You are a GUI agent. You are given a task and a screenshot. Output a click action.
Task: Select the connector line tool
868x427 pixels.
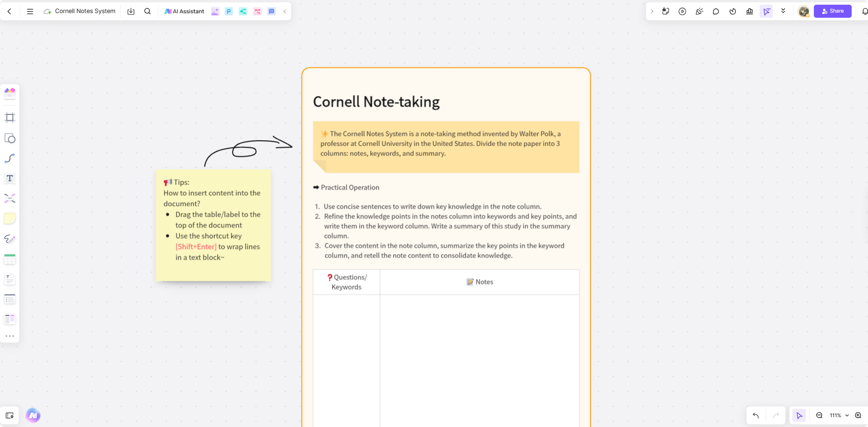pos(10,158)
